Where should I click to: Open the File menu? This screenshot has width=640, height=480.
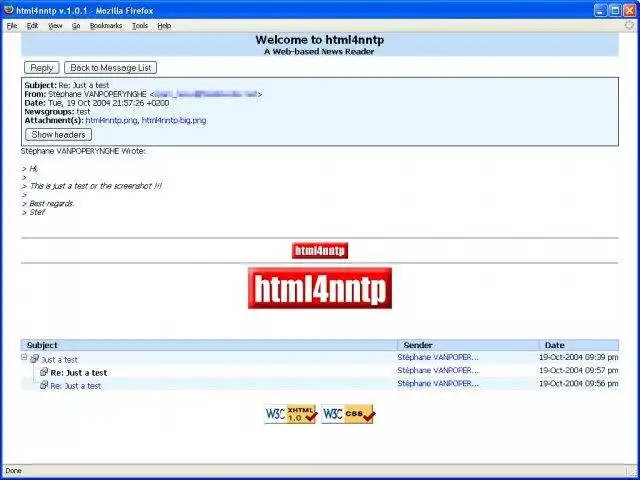point(12,26)
